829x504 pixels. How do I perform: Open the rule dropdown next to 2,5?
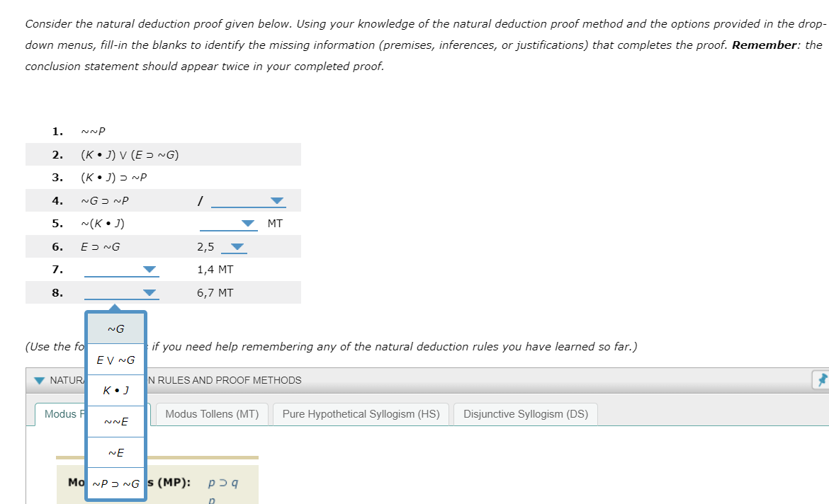[x=236, y=247]
